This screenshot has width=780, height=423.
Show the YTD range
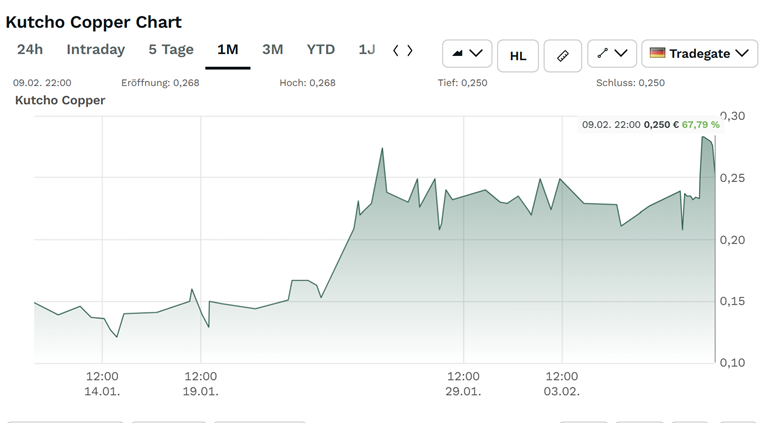point(321,49)
